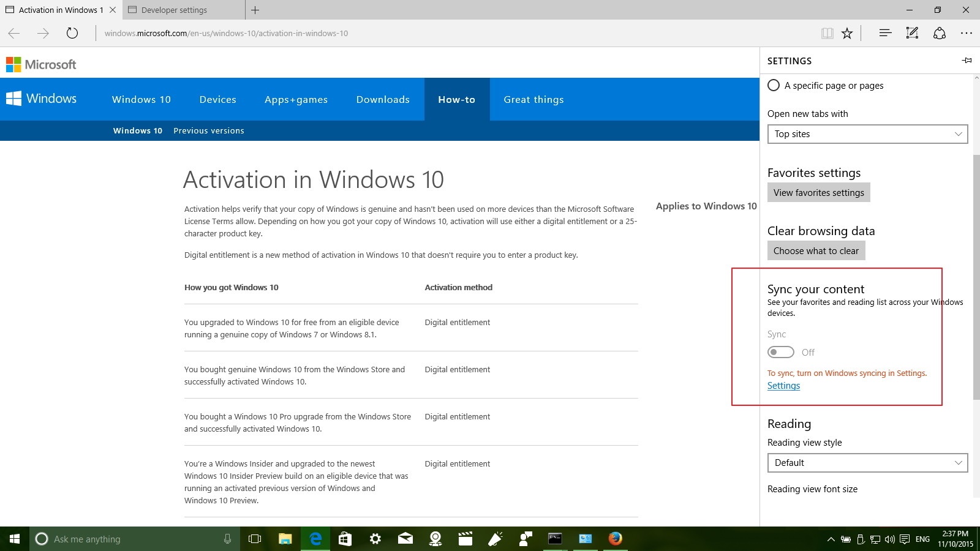Click the ENG language indicator
This screenshot has height=551, width=980.
(922, 539)
